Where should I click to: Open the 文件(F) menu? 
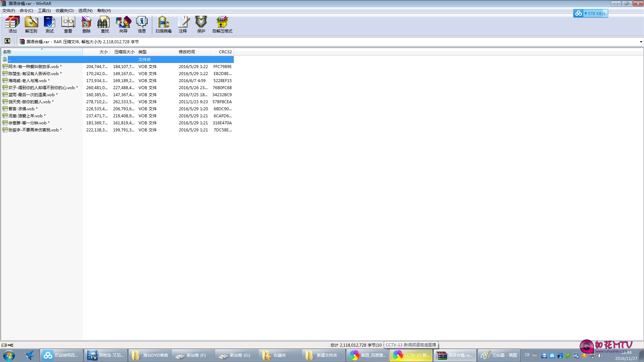9,11
